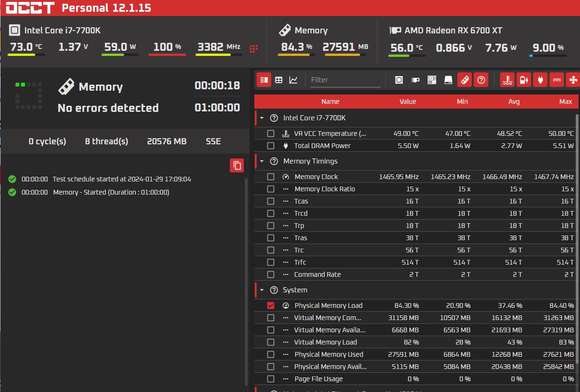This screenshot has height=392, width=580.
Task: Click the speedometer icon in the Memory Clock row
Action: pos(286,177)
